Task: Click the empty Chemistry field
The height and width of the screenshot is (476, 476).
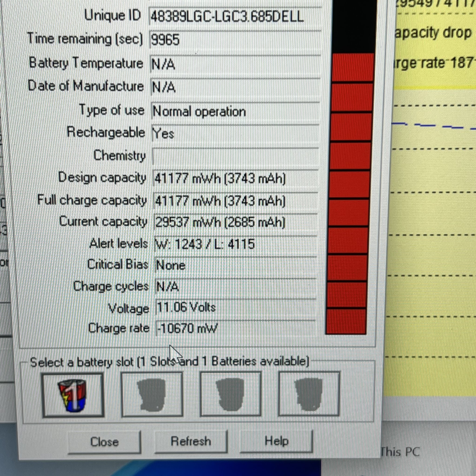Action: pyautogui.click(x=235, y=156)
